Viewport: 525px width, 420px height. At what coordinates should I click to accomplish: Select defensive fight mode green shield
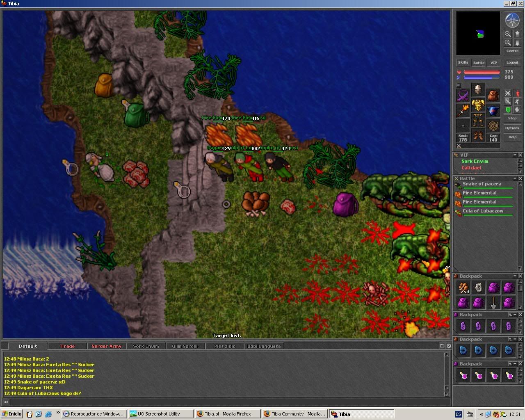[x=508, y=110]
